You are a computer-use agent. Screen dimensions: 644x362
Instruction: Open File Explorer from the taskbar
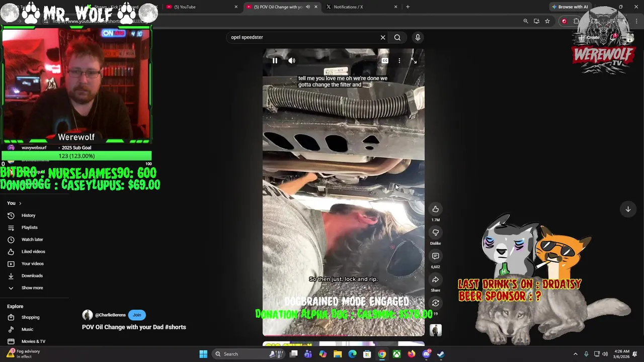[x=338, y=354]
